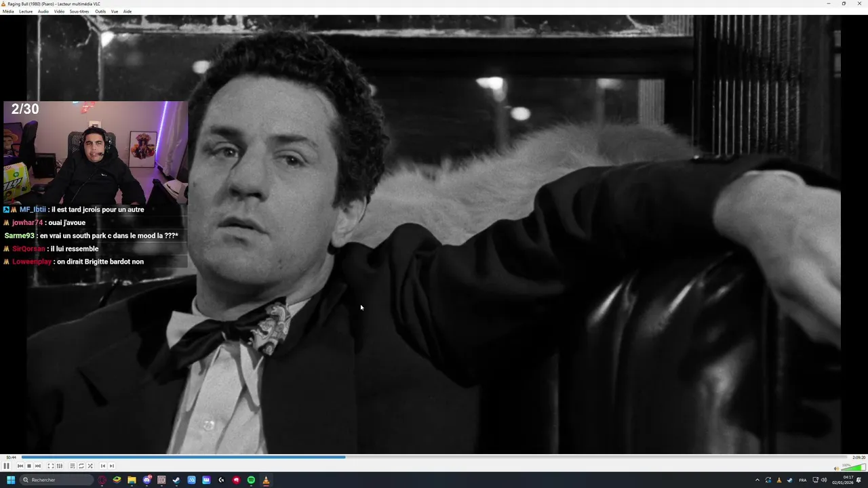Open Logitech G HUB from the taskbar

point(221,480)
